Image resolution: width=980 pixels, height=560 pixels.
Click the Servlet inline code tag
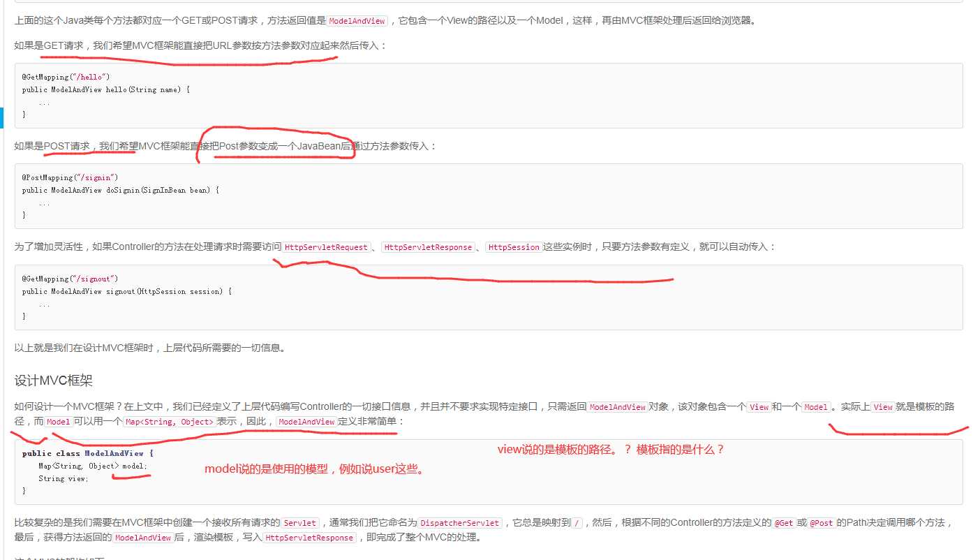(x=300, y=523)
